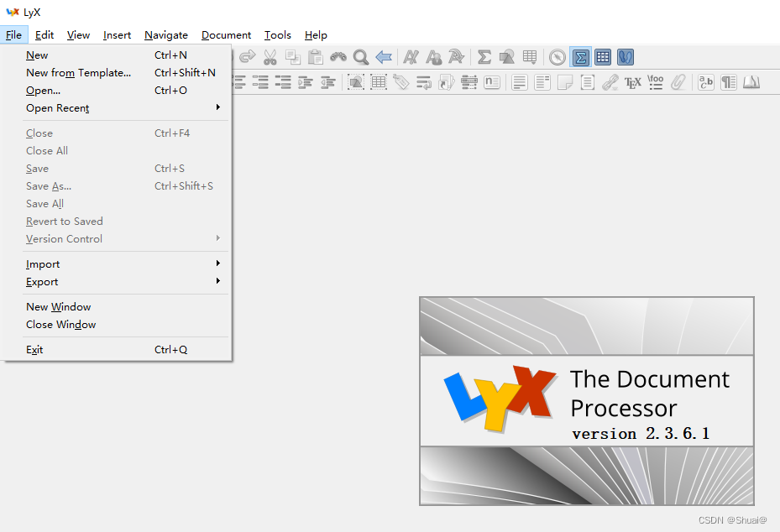
Task: Click Include file paperclip icon
Action: click(678, 82)
